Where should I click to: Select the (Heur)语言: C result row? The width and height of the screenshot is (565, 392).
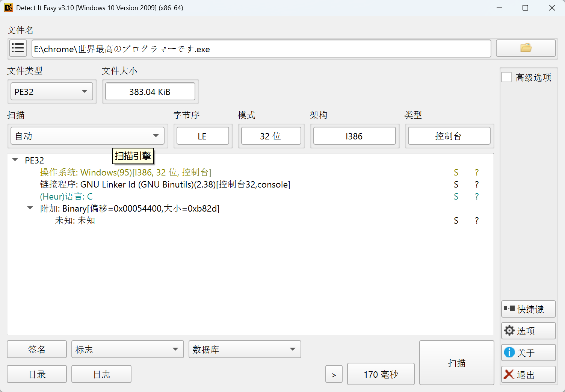[x=66, y=197]
